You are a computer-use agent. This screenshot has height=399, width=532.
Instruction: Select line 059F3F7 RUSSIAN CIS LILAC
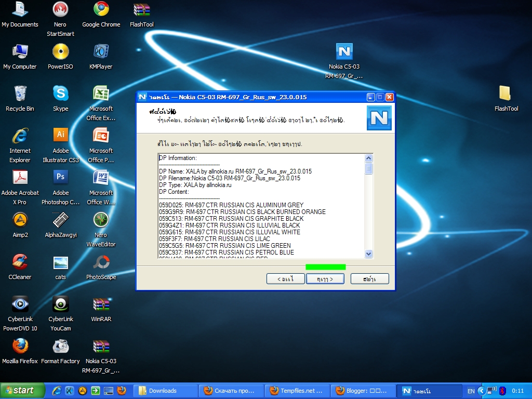[214, 239]
